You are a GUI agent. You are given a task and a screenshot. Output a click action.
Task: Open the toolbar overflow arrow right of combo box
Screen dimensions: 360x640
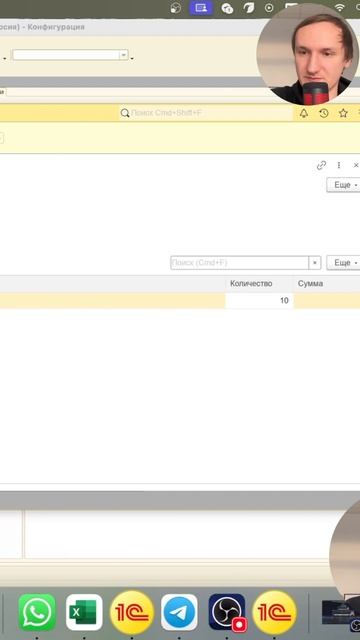(132, 59)
